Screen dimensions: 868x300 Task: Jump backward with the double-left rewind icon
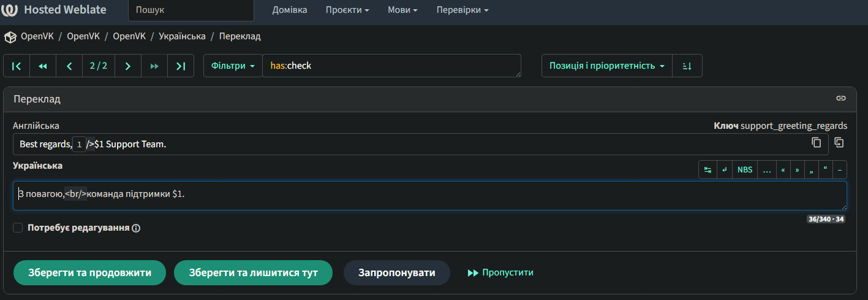(43, 66)
